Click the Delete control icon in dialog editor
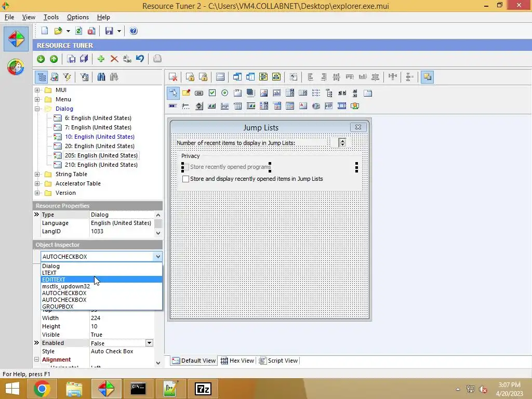 173,77
